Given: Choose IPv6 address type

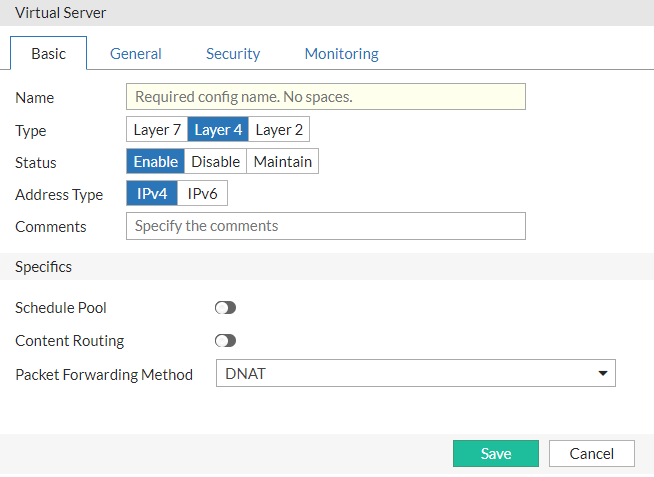Looking at the screenshot, I should click(203, 194).
